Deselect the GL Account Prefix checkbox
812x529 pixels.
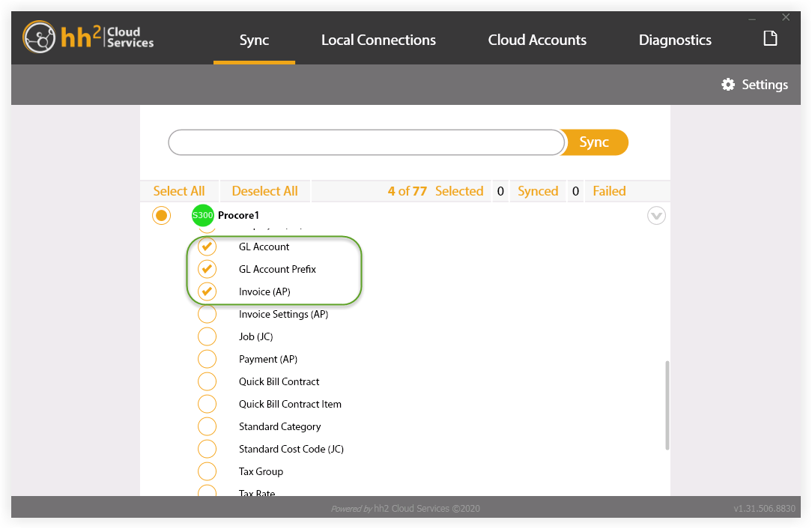207,268
